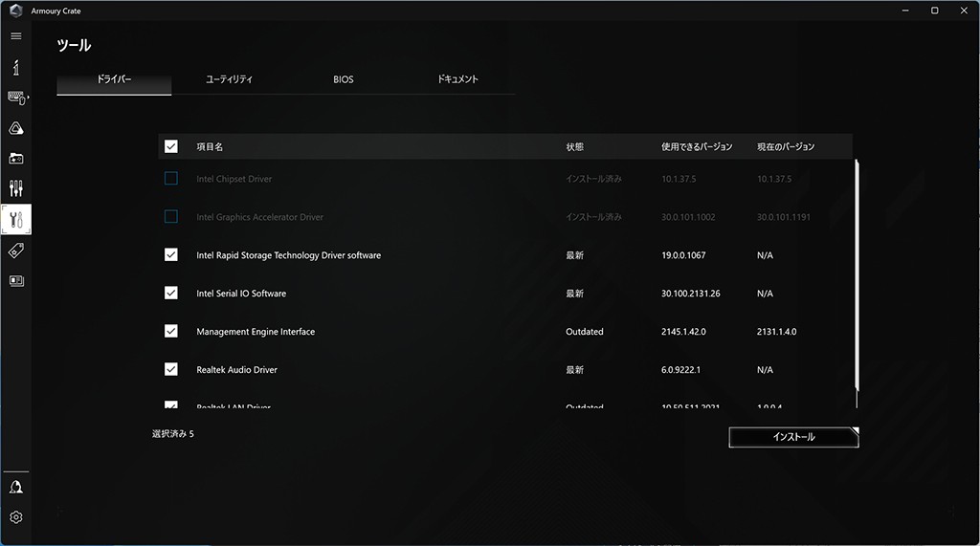The width and height of the screenshot is (980, 546).
Task: Open the ドキュメント tab
Action: point(457,79)
